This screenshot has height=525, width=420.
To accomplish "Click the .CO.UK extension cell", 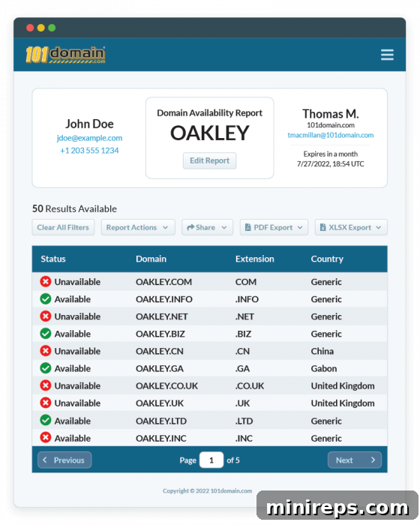I will [x=250, y=386].
